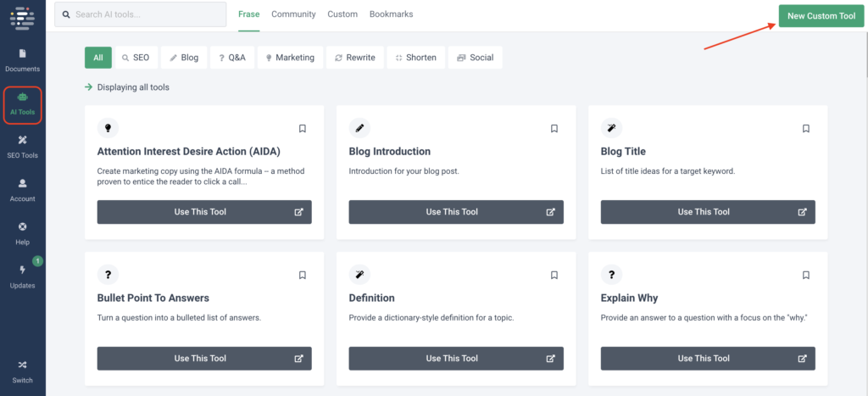Click the New Custom Tool button
868x396 pixels.
pos(821,15)
